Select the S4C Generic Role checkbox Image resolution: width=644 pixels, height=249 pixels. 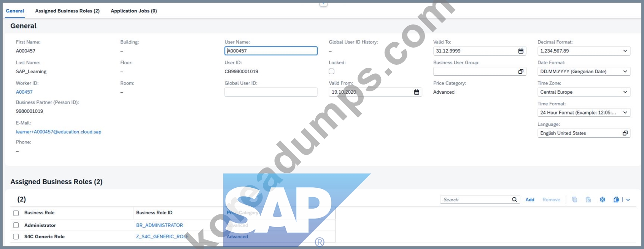[16, 237]
